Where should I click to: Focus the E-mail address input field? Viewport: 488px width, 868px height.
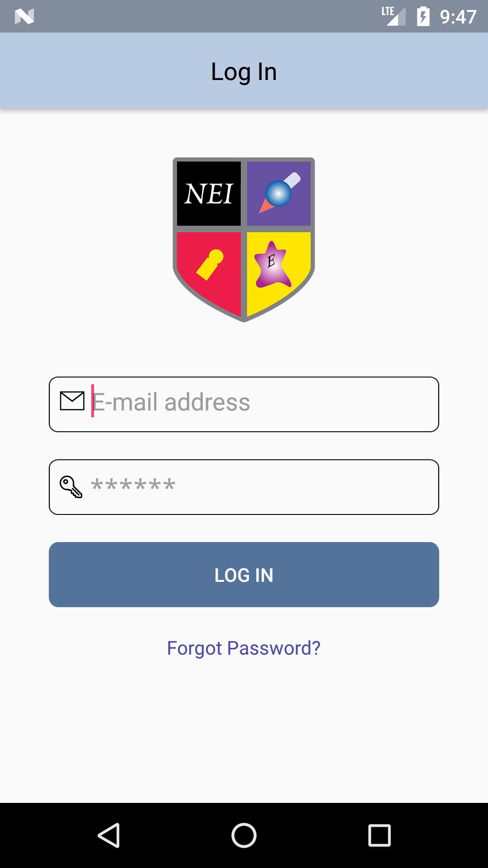tap(244, 404)
